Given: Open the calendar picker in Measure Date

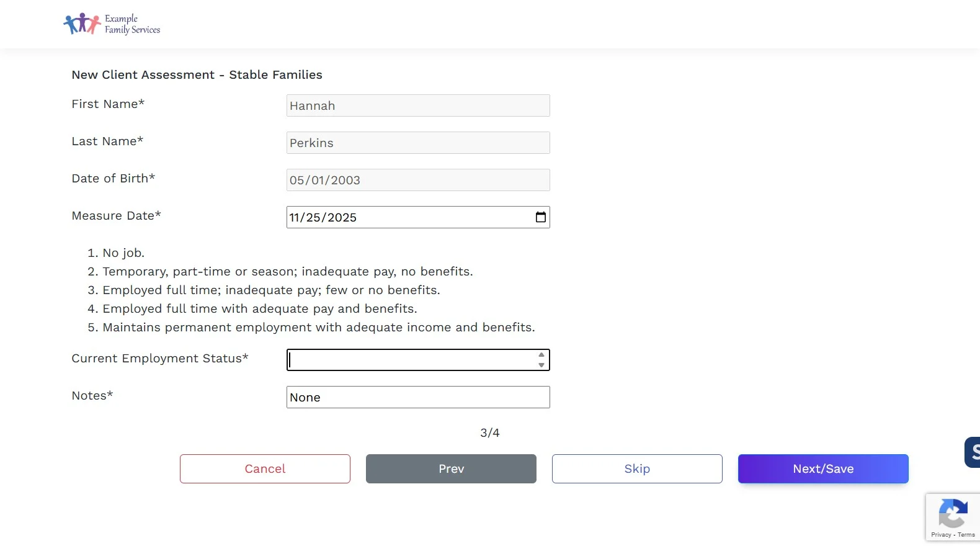Looking at the screenshot, I should pyautogui.click(x=540, y=217).
